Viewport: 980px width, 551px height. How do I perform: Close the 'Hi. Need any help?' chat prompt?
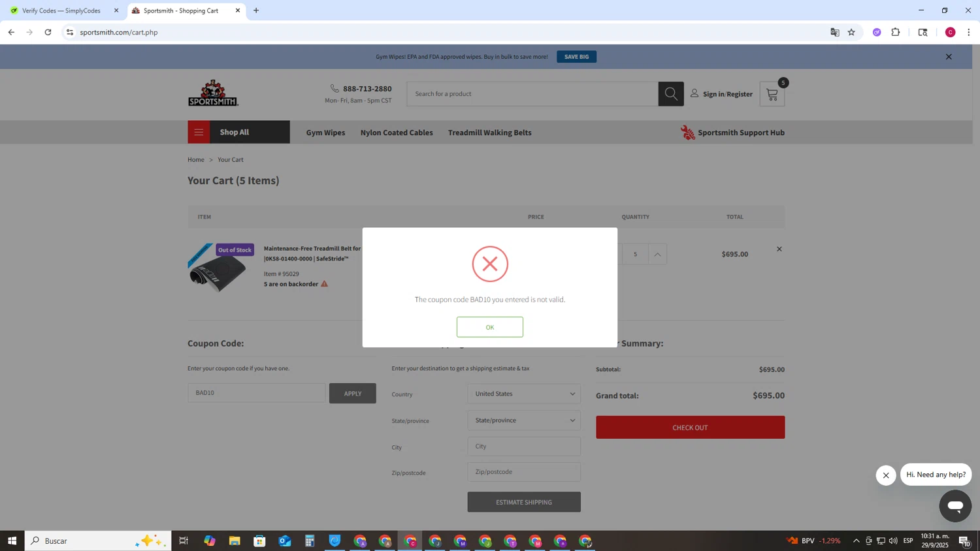coord(885,475)
